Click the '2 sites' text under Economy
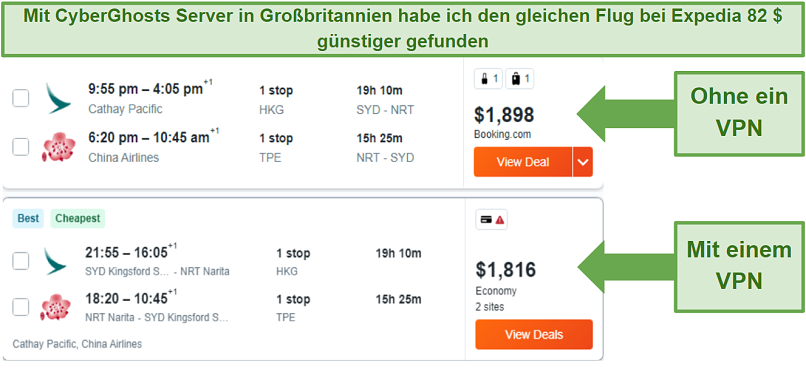The image size is (806, 386). 490,307
